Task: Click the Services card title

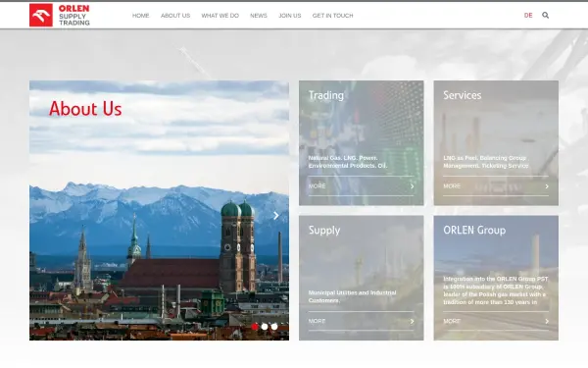Action: [462, 95]
